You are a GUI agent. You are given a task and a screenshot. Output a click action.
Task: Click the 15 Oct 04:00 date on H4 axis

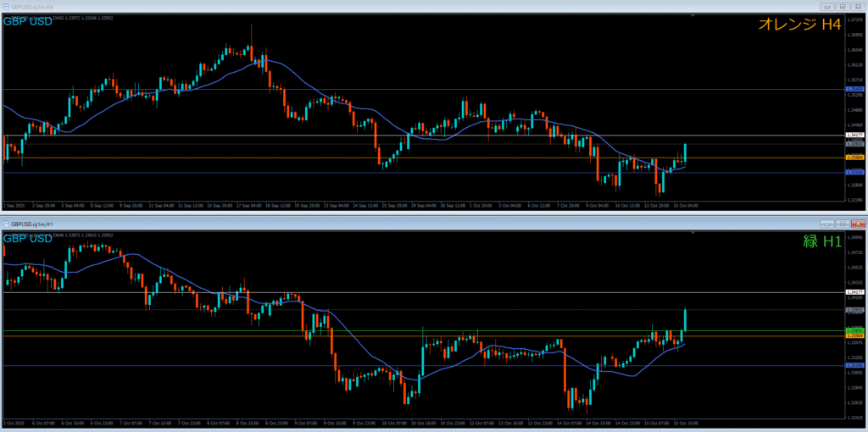pyautogui.click(x=687, y=205)
